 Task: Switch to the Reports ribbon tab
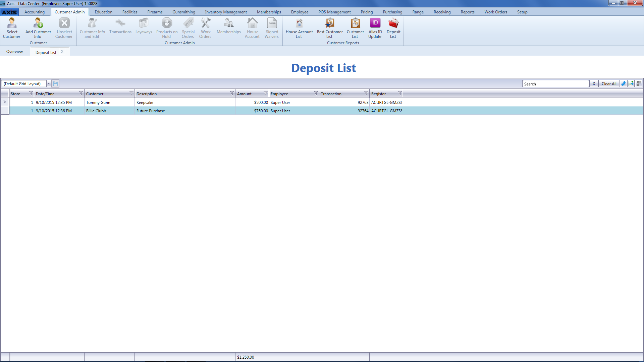468,12
